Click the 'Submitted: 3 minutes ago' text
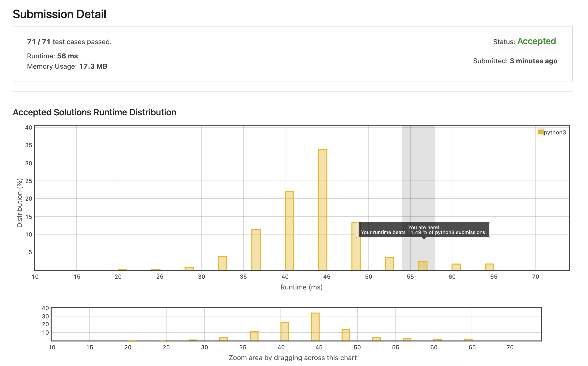The width and height of the screenshot is (588, 366). pyautogui.click(x=515, y=61)
